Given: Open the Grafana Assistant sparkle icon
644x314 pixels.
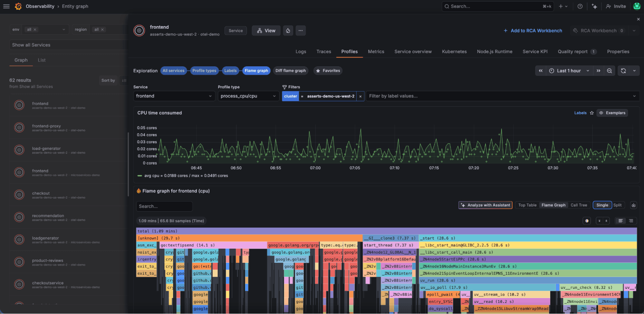Looking at the screenshot, I should tap(594, 6).
